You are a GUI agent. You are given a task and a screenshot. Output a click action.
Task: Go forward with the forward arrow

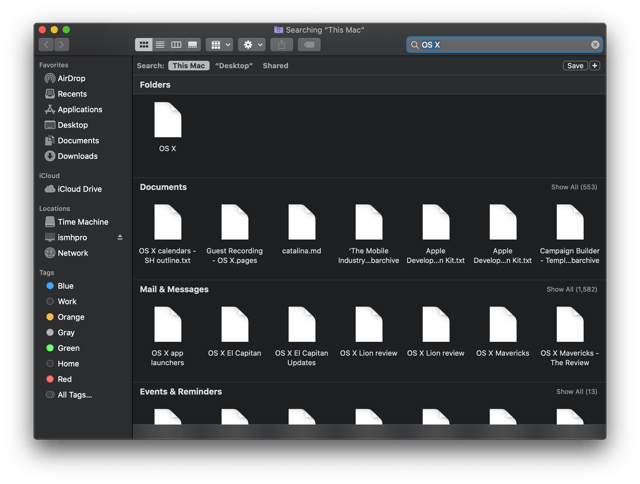click(62, 44)
